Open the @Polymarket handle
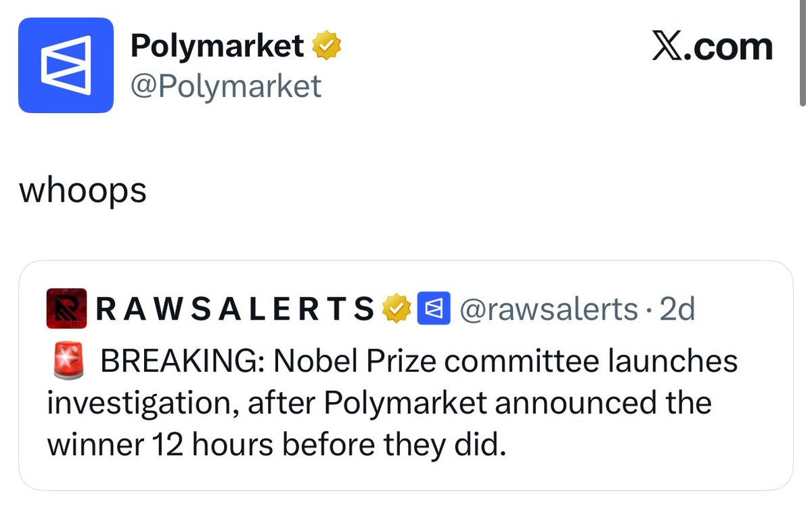The image size is (812, 522). 225,86
